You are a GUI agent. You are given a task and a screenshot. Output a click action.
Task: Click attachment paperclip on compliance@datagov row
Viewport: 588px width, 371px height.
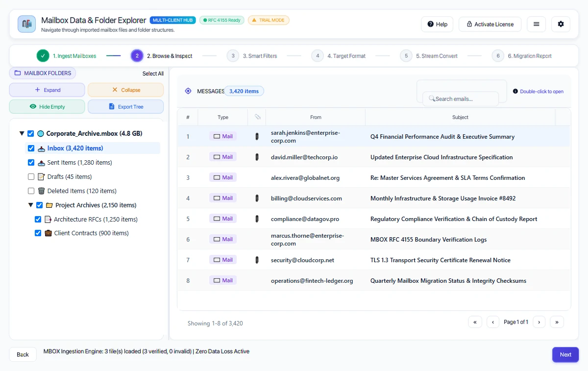coord(257,219)
